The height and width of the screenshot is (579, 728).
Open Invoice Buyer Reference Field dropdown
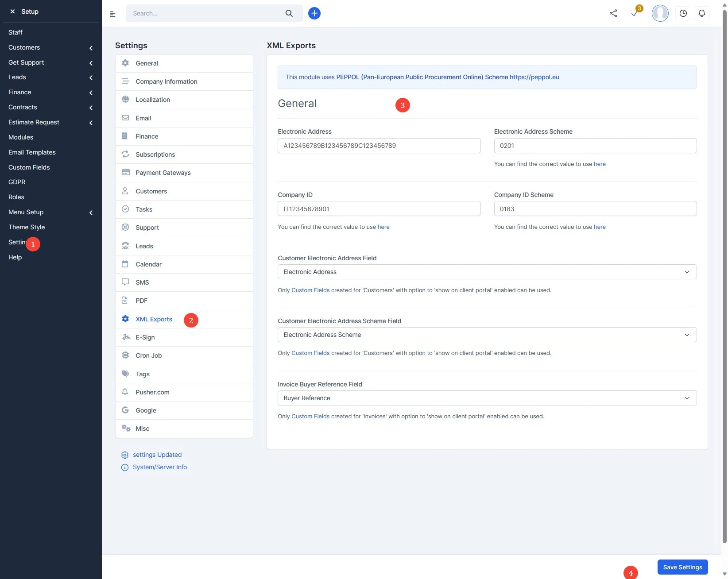(x=487, y=398)
